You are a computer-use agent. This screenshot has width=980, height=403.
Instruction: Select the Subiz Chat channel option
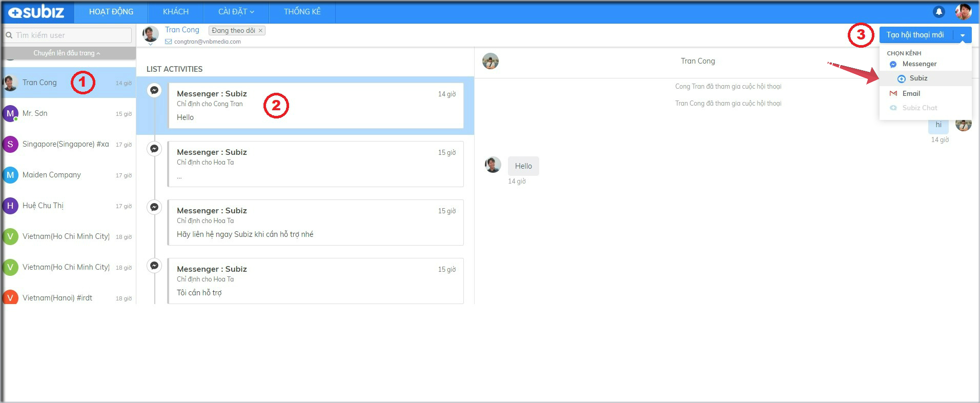925,108
